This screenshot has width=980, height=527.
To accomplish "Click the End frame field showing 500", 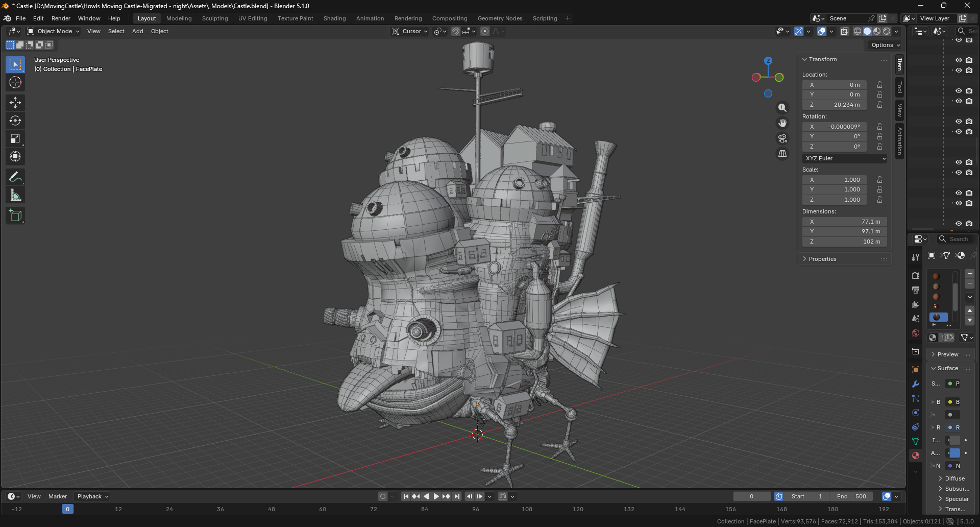I will [851, 496].
